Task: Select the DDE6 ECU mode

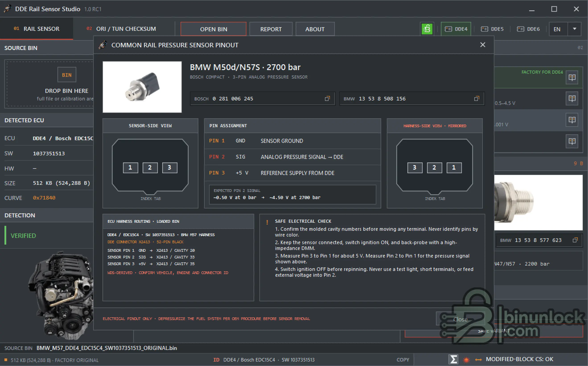Action: [x=528, y=29]
